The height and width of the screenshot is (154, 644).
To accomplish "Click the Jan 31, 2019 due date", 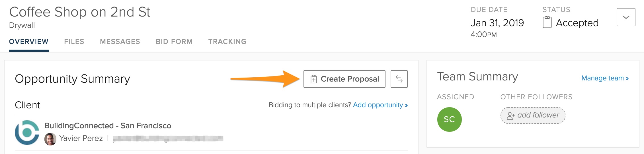I will pyautogui.click(x=497, y=23).
